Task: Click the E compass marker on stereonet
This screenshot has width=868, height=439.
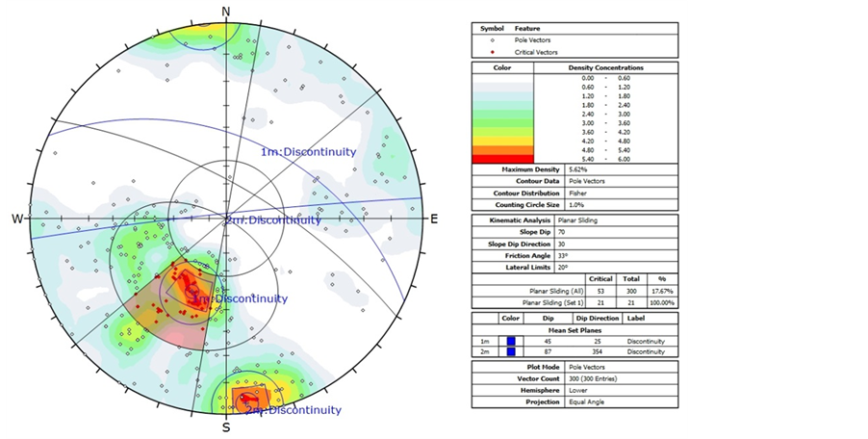Action: [x=433, y=219]
